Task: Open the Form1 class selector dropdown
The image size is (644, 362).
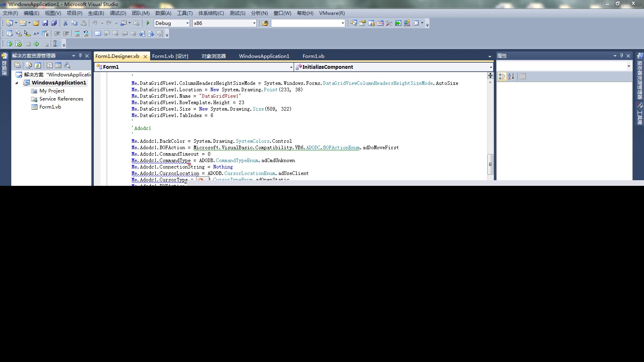Action: click(x=291, y=67)
